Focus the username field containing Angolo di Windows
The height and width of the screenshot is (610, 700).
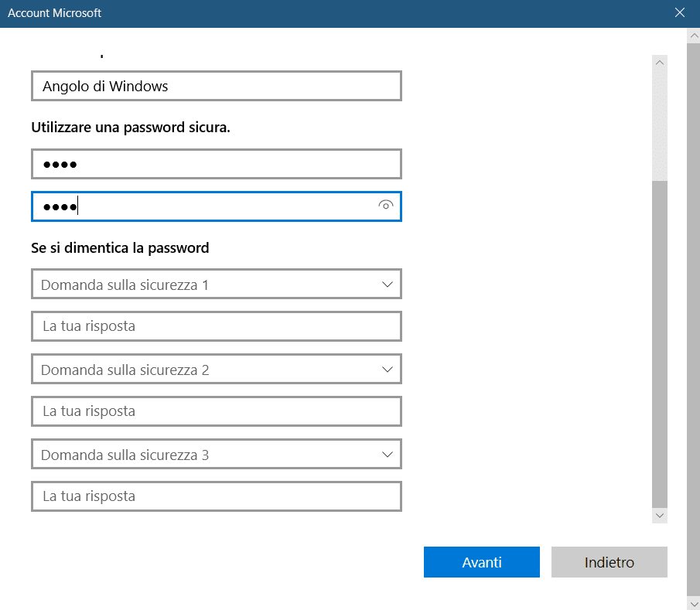coord(217,86)
